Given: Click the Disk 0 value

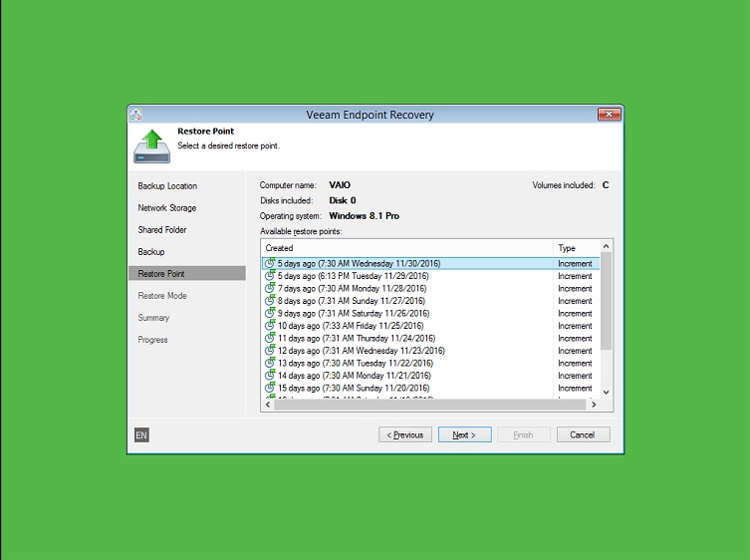Looking at the screenshot, I should 343,200.
